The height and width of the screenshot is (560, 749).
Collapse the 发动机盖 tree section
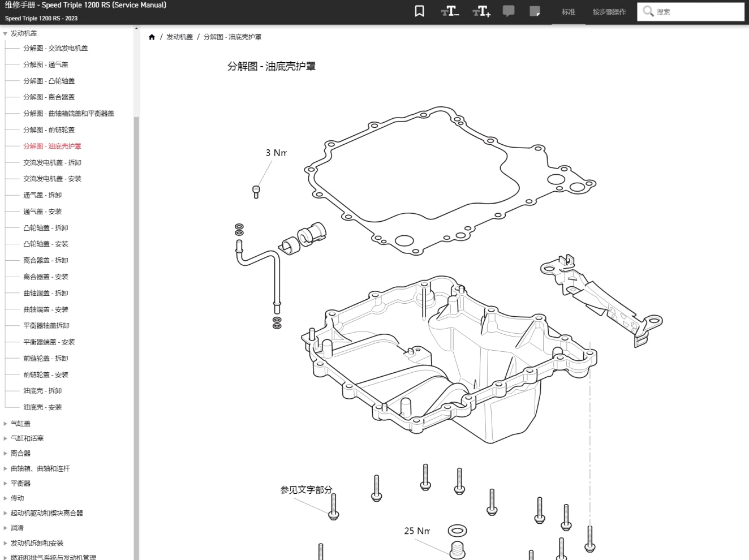pyautogui.click(x=6, y=34)
